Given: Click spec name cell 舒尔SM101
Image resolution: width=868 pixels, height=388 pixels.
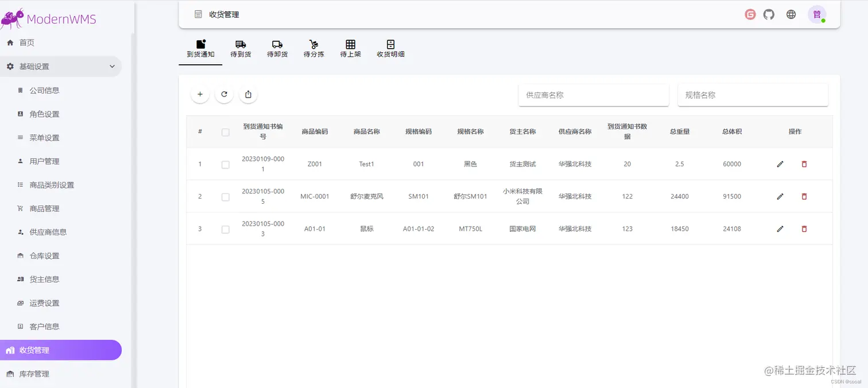Looking at the screenshot, I should click(471, 196).
